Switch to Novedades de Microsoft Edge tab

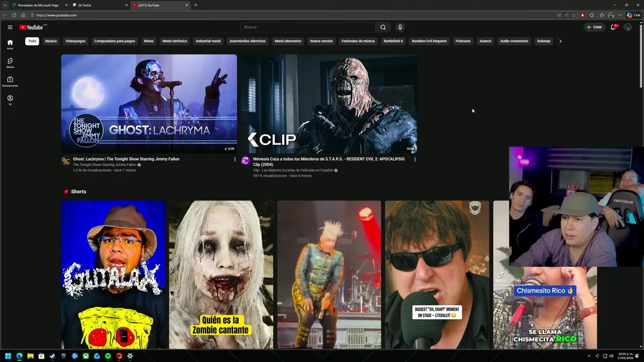pos(40,5)
